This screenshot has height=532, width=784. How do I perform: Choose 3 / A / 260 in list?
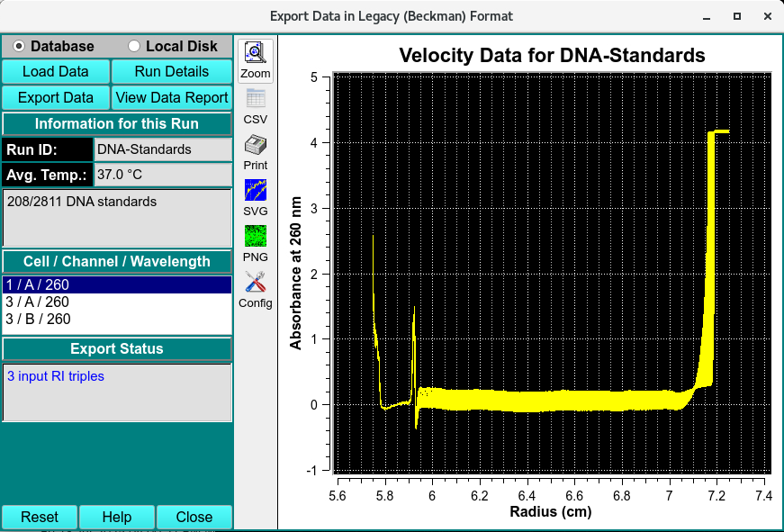pos(117,302)
